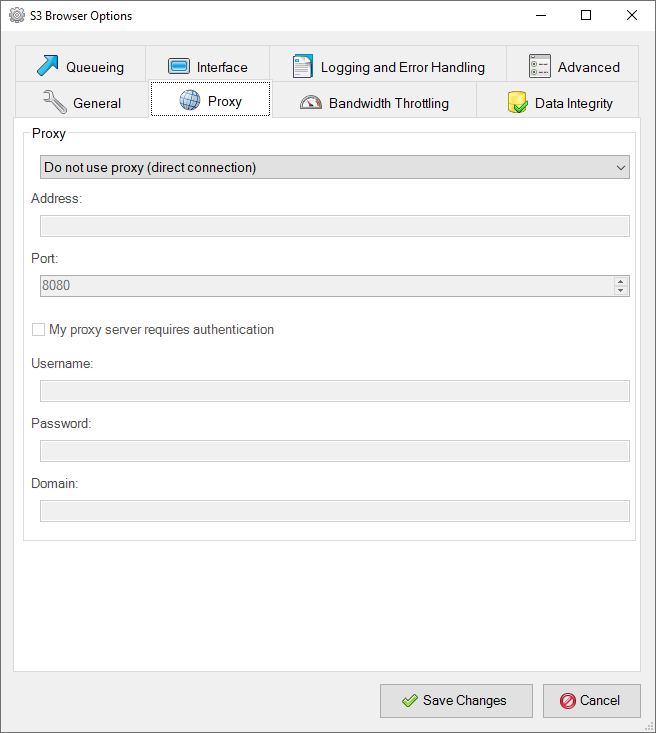Image resolution: width=656 pixels, height=733 pixels.
Task: Click the 'Password:' label
Action: tap(61, 424)
